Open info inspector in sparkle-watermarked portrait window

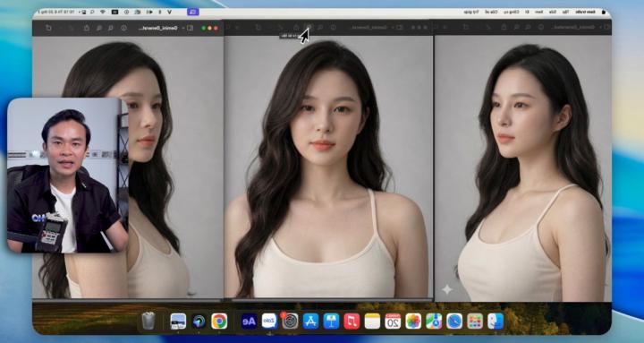click(541, 27)
